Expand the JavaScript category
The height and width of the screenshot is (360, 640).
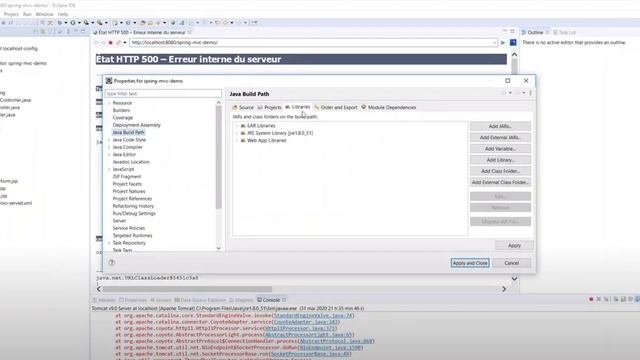109,169
